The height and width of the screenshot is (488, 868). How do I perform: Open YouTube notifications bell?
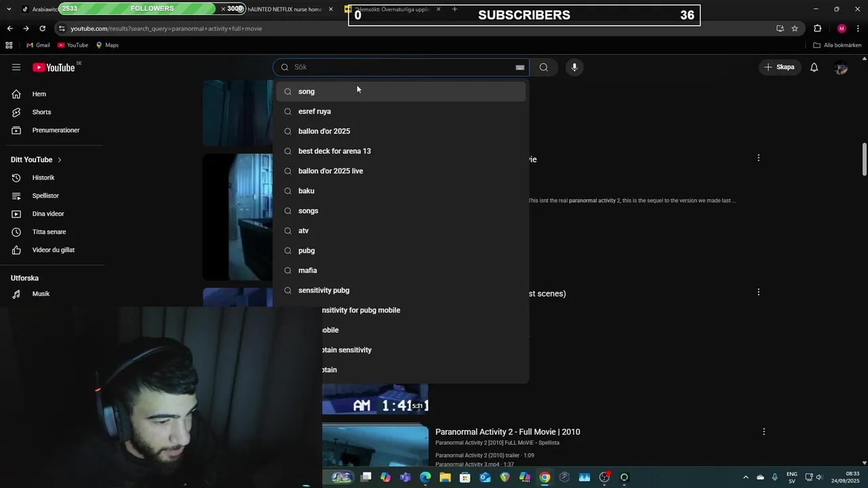click(814, 67)
